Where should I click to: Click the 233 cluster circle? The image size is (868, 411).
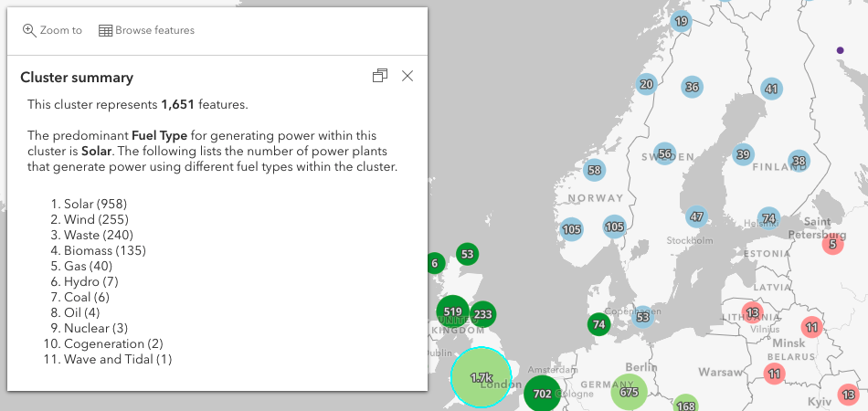tap(482, 314)
